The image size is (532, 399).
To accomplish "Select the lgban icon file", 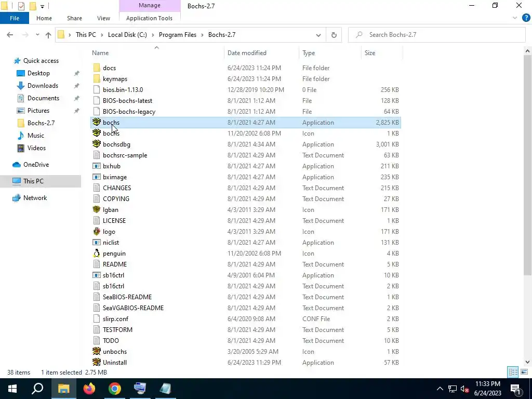I will [97, 209].
